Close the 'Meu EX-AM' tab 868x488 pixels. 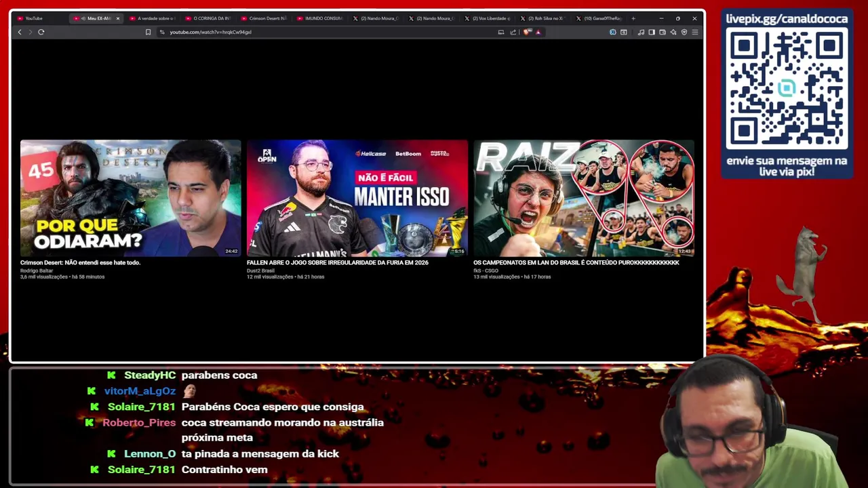(117, 18)
